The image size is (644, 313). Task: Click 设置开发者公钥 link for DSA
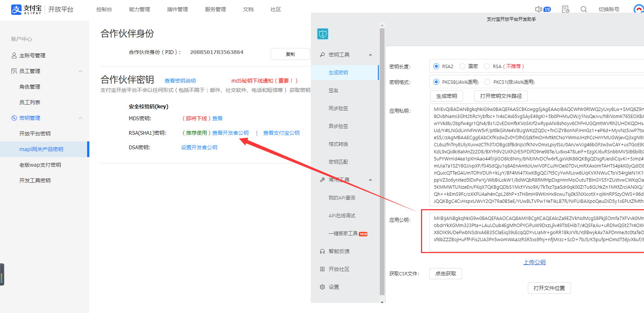coord(199,147)
